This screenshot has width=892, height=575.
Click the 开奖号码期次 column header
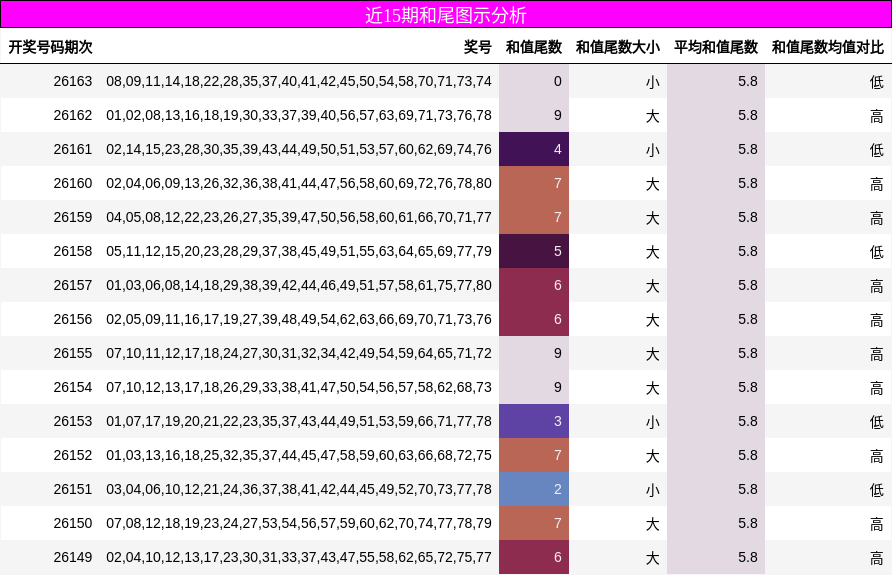(50, 47)
